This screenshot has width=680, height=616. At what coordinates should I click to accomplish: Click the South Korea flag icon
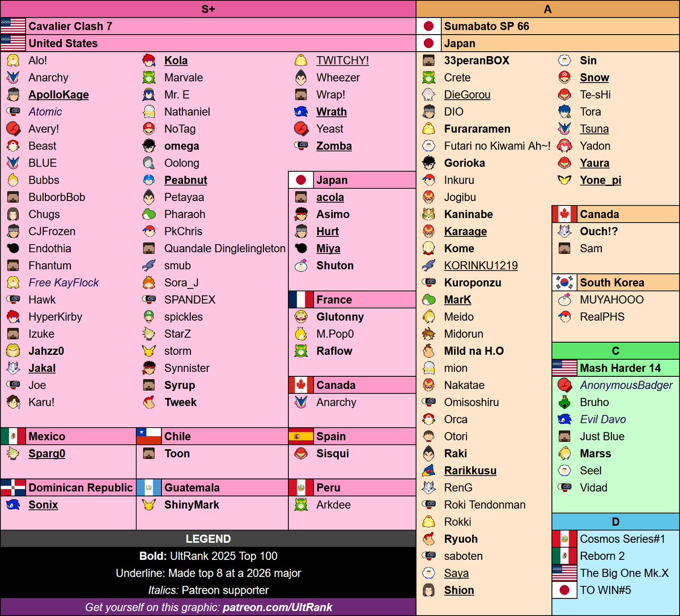564,283
